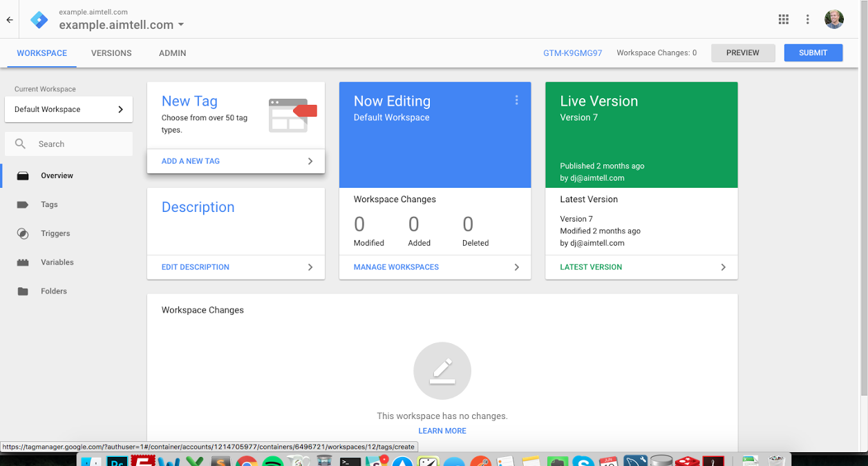Screen dimensions: 868x466
Task: Expand the example.aimtell.com container dropdown
Action: pos(181,25)
